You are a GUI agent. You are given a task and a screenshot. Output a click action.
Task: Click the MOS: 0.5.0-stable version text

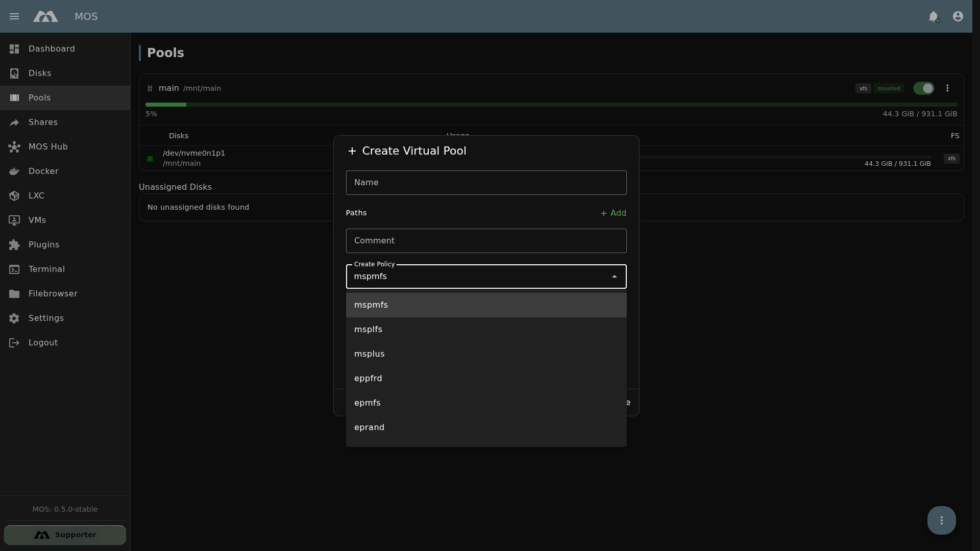tap(65, 509)
